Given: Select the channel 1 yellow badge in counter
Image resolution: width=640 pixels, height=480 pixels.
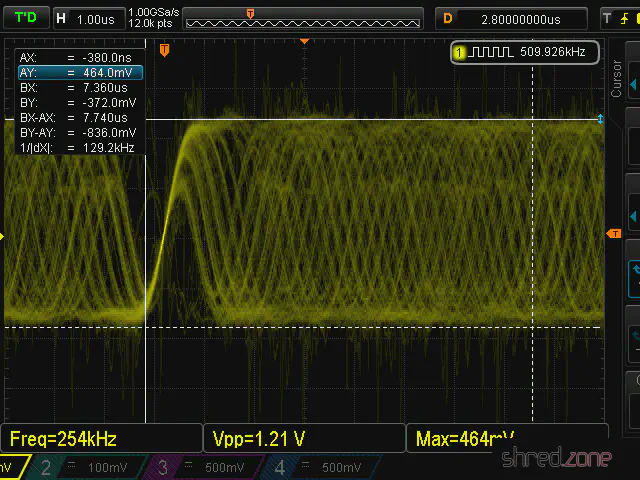Looking at the screenshot, I should pyautogui.click(x=459, y=52).
